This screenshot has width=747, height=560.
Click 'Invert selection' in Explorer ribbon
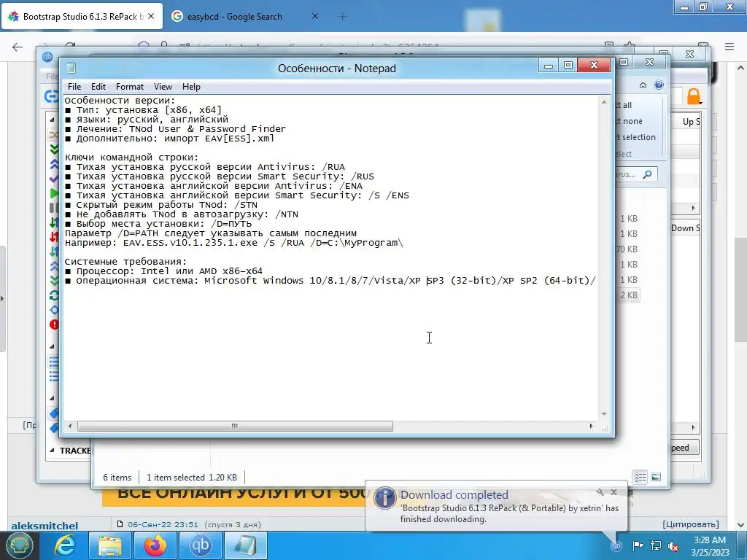pyautogui.click(x=635, y=137)
